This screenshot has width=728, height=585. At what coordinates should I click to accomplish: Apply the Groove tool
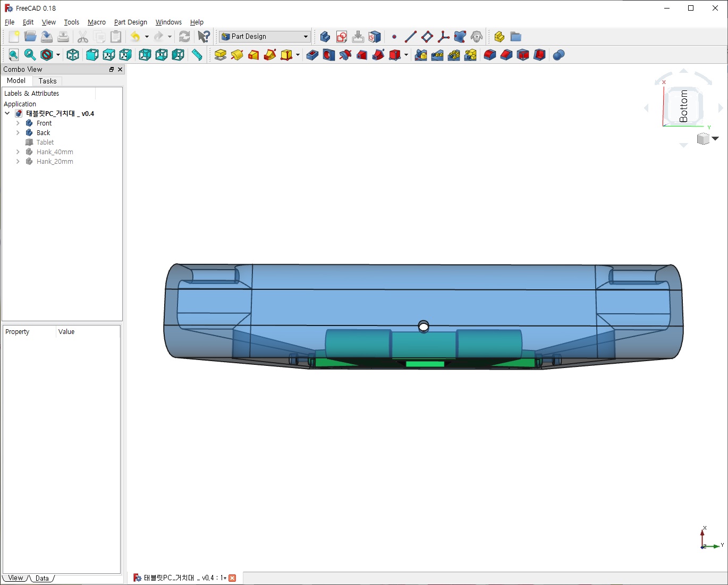pyautogui.click(x=345, y=55)
